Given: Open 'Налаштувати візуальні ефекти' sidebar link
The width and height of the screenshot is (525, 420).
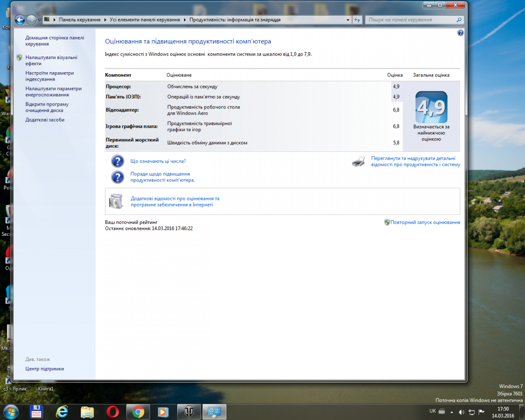Looking at the screenshot, I should point(51,60).
